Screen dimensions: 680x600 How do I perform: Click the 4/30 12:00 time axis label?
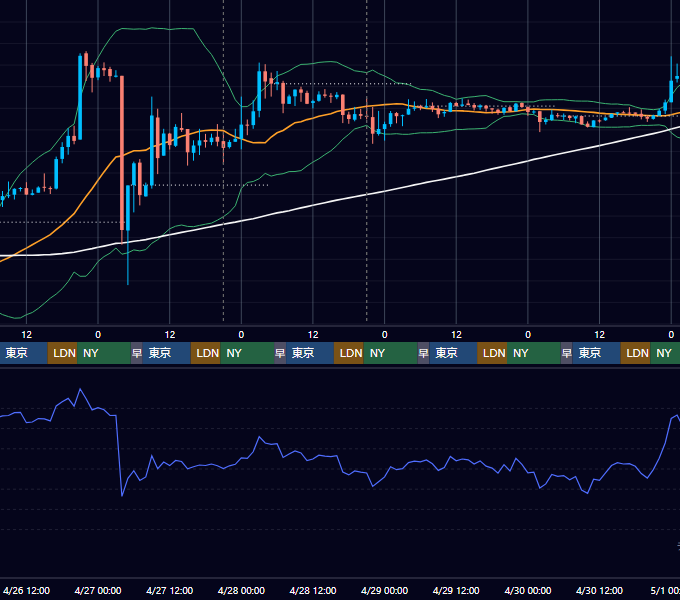[x=599, y=590]
